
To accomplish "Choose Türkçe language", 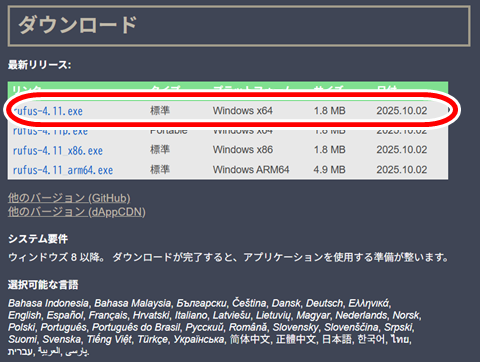I will coord(153,339).
